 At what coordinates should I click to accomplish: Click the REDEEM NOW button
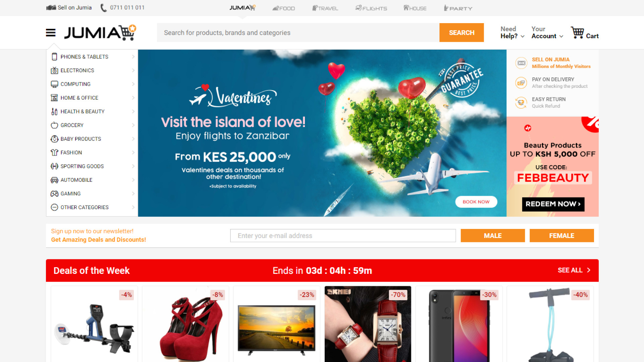pos(553,204)
